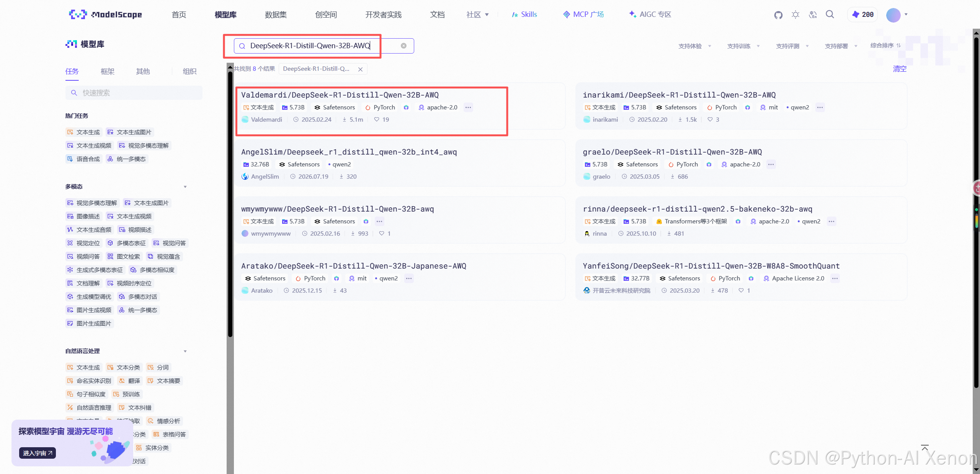This screenshot has width=980, height=474.
Task: Click the more tags icon on graelo card
Action: click(x=771, y=165)
